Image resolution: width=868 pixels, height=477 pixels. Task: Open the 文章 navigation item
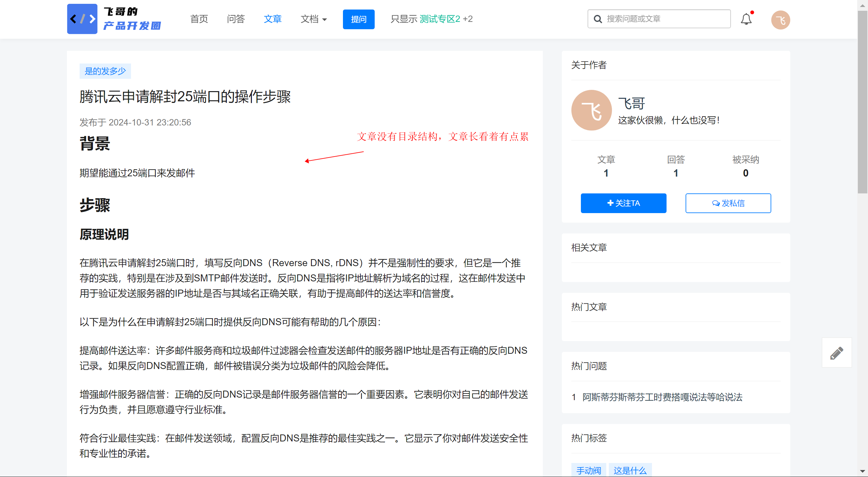coord(273,19)
